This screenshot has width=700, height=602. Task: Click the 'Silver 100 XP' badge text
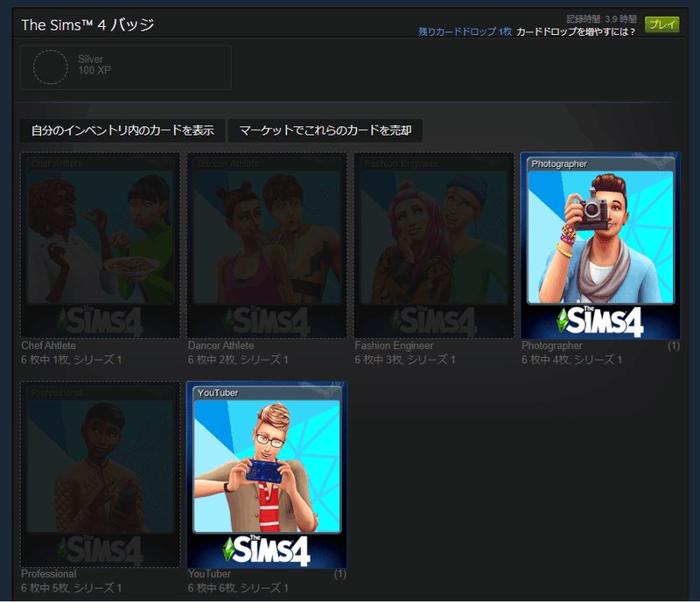click(94, 65)
